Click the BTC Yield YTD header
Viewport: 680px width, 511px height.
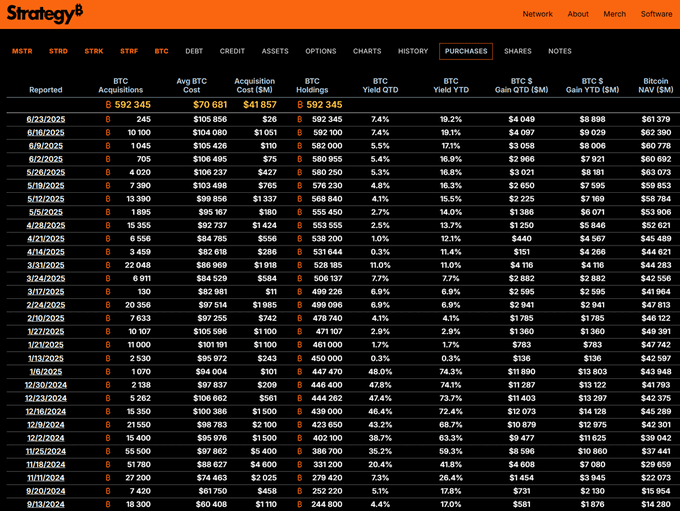(451, 85)
